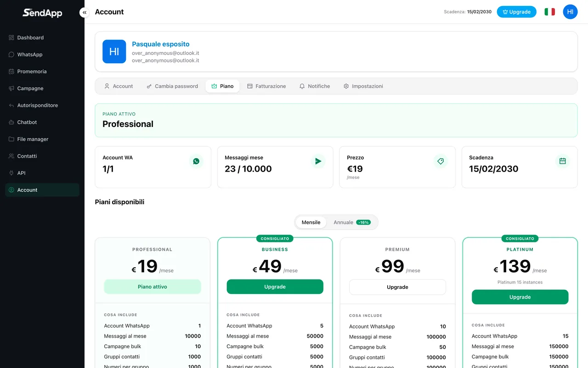Open Campagne from the sidebar
Screen dimensions: 588x368
42,88
